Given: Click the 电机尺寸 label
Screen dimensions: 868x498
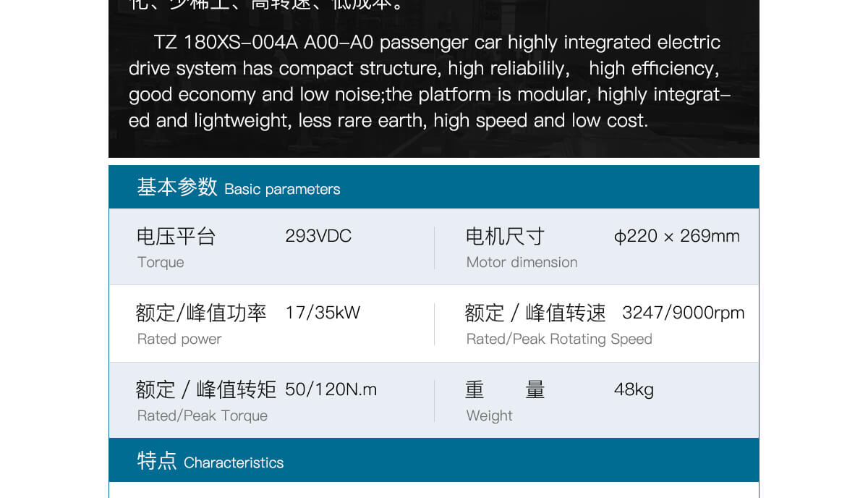Looking at the screenshot, I should point(505,237).
